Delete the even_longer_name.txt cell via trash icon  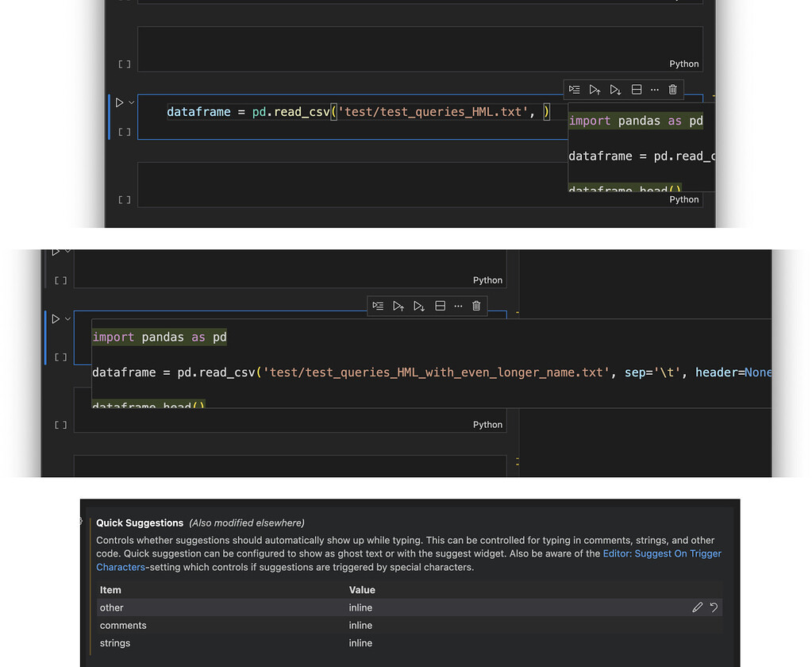point(476,306)
